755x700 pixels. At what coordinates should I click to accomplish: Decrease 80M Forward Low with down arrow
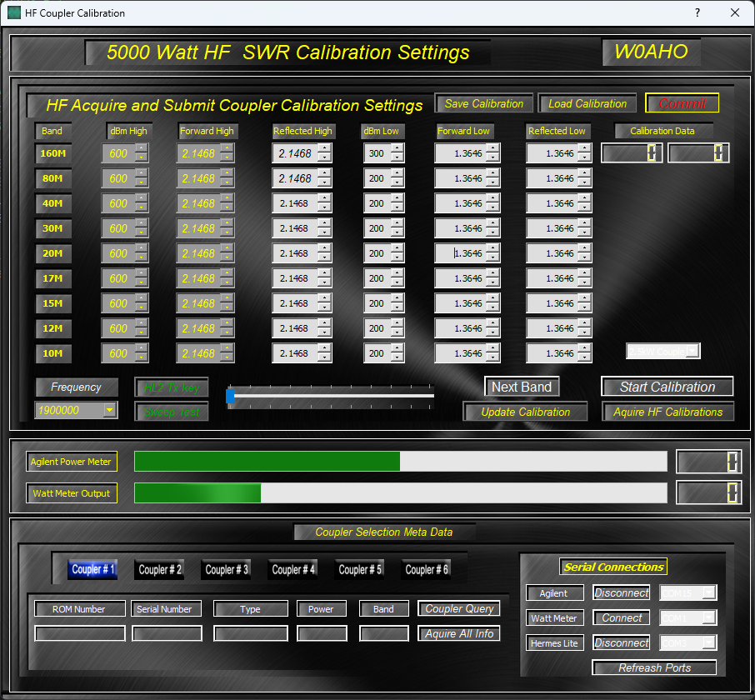pyautogui.click(x=492, y=183)
